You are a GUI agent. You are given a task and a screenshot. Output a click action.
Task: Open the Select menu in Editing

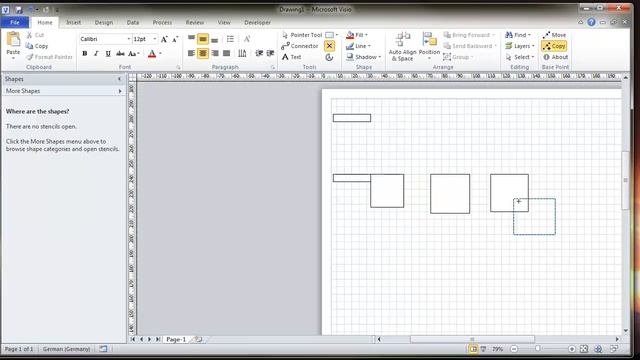[520, 57]
